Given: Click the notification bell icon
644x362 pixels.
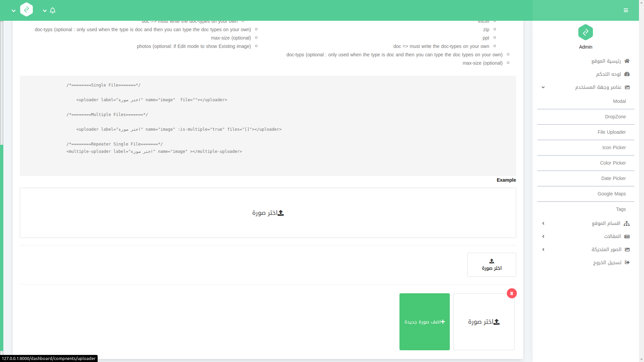Looking at the screenshot, I should click(53, 10).
